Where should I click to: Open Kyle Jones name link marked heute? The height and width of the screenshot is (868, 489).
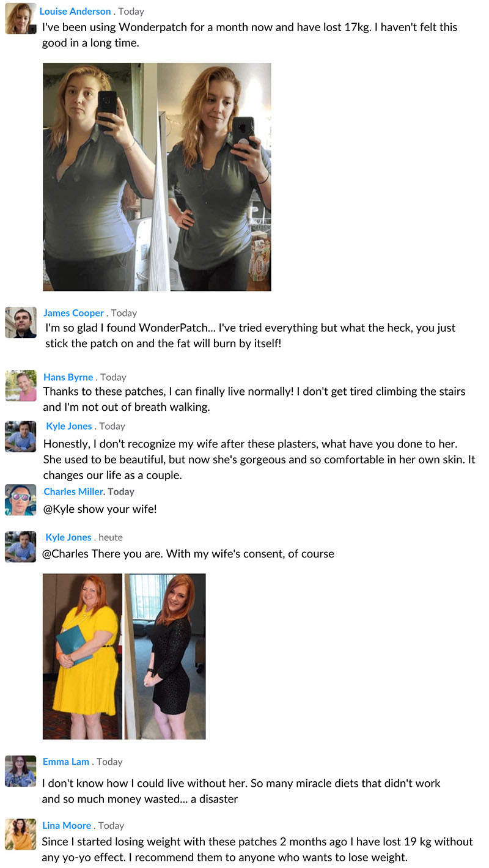(68, 537)
